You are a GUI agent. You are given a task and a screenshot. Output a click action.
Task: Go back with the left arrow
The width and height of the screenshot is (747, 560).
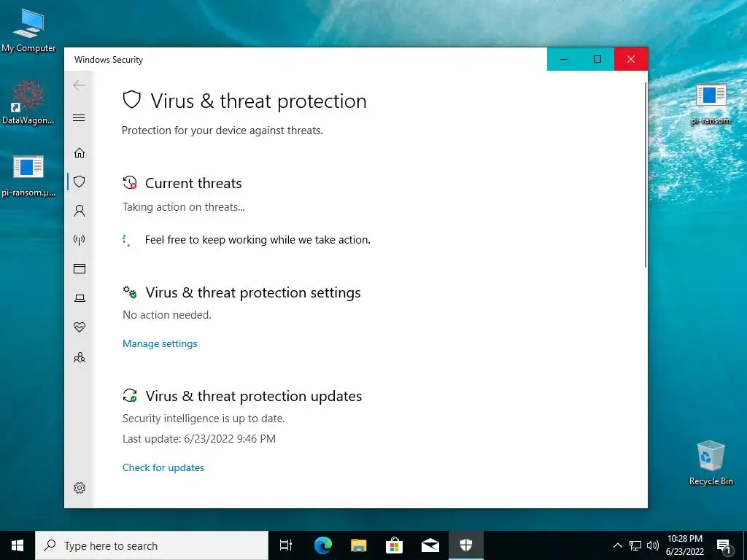79,86
